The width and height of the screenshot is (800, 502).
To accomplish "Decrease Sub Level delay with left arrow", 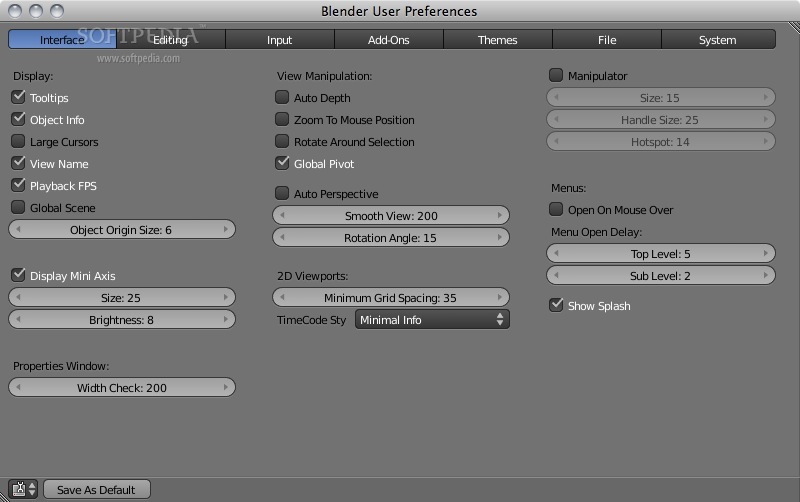I will pos(556,275).
